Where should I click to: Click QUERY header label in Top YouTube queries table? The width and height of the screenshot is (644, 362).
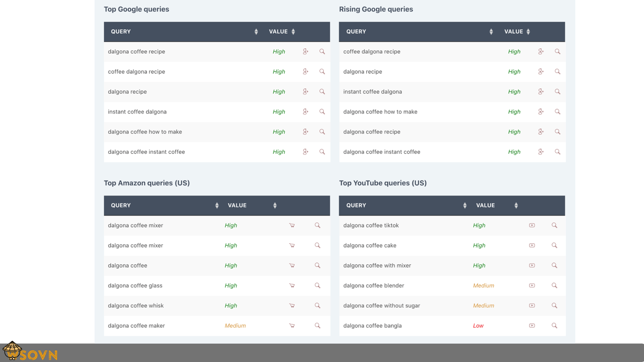[356, 206]
